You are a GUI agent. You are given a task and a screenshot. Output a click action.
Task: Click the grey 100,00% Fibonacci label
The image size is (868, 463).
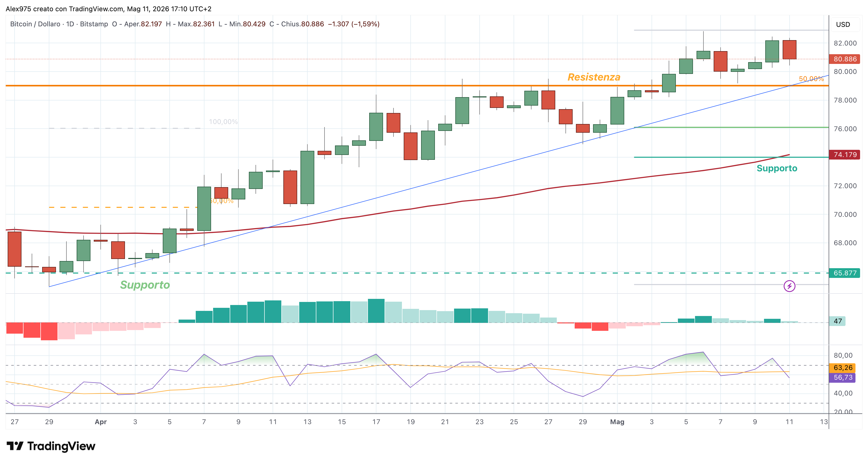click(223, 122)
